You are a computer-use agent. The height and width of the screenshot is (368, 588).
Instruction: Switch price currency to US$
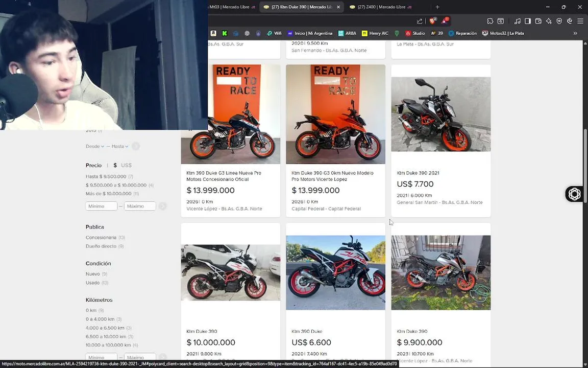127,165
